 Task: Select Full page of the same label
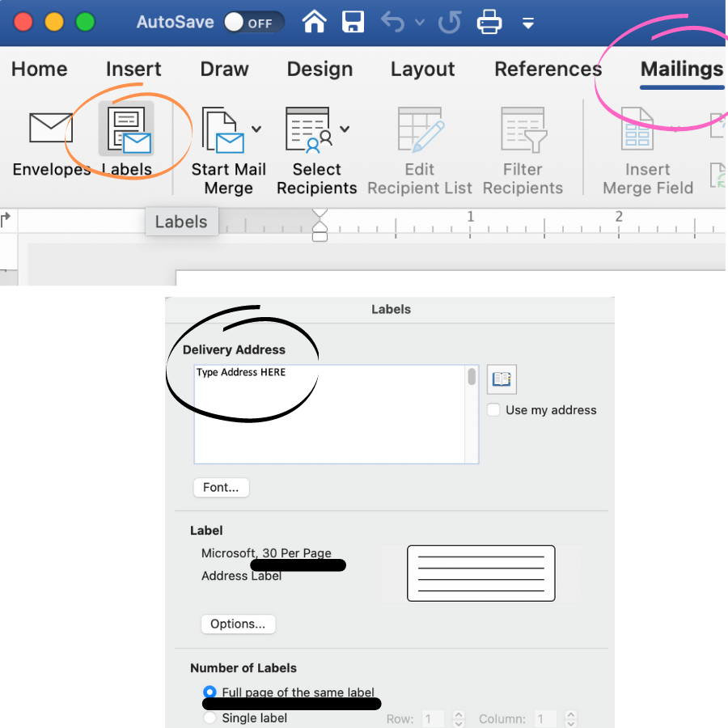tap(210, 692)
